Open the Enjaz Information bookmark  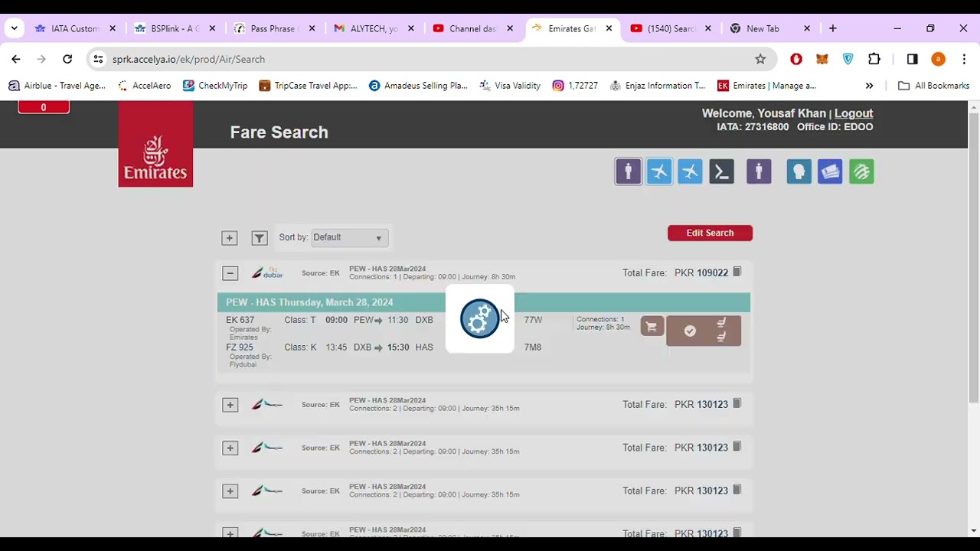[x=658, y=86]
